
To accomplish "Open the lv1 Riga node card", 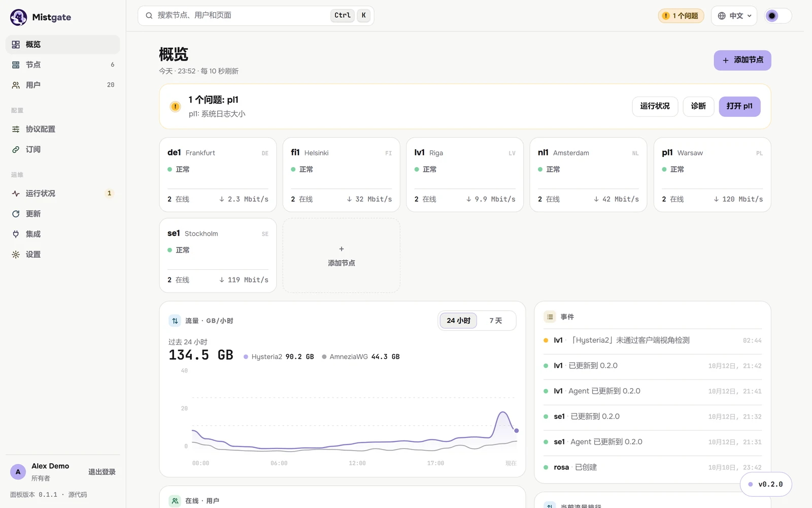I will pos(465,175).
